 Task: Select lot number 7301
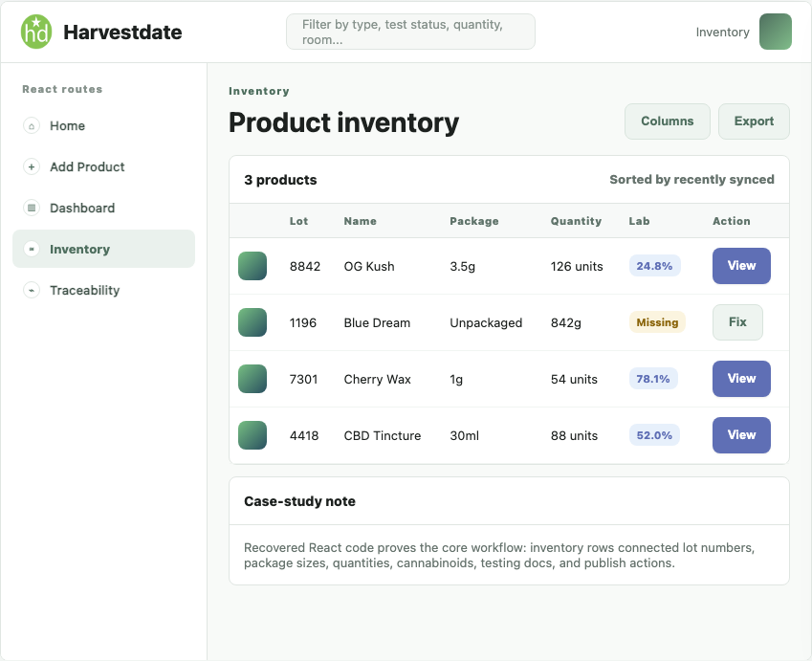303,379
